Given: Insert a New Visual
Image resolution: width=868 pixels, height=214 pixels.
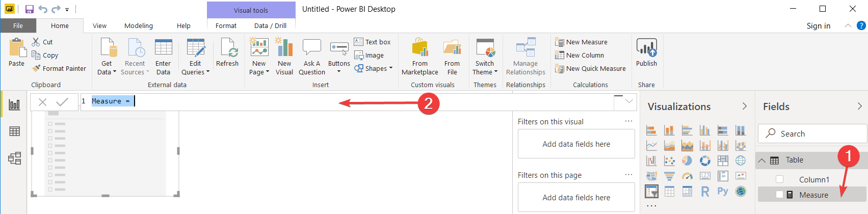Looking at the screenshot, I should pyautogui.click(x=284, y=57).
